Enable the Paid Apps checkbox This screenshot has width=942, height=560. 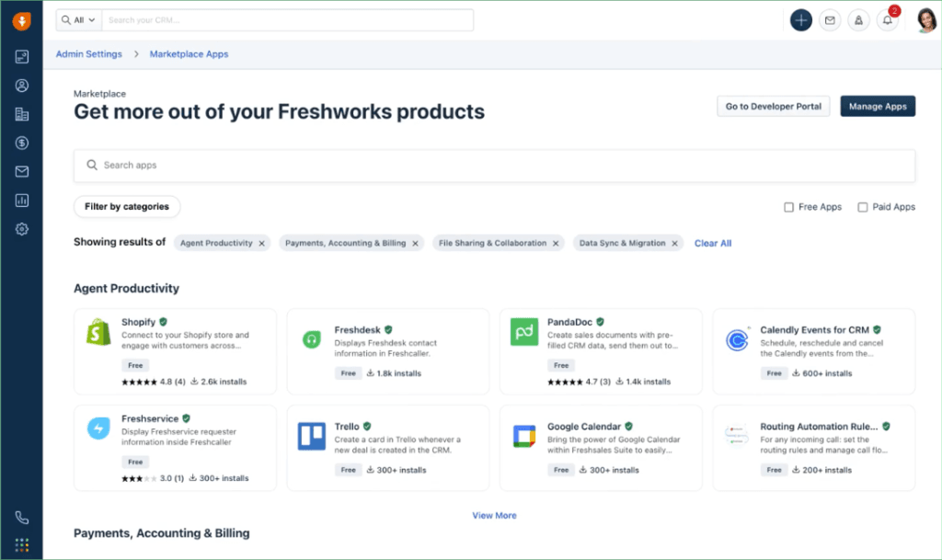863,207
